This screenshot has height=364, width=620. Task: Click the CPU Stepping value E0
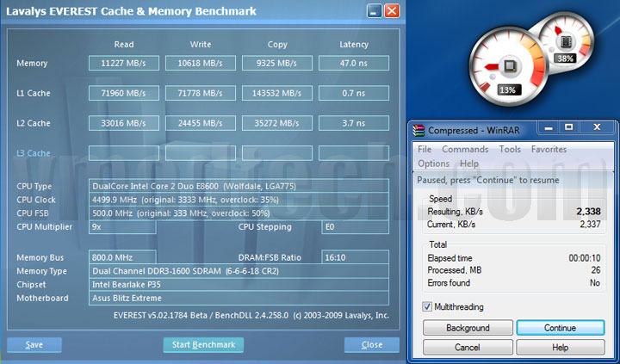pyautogui.click(x=355, y=227)
